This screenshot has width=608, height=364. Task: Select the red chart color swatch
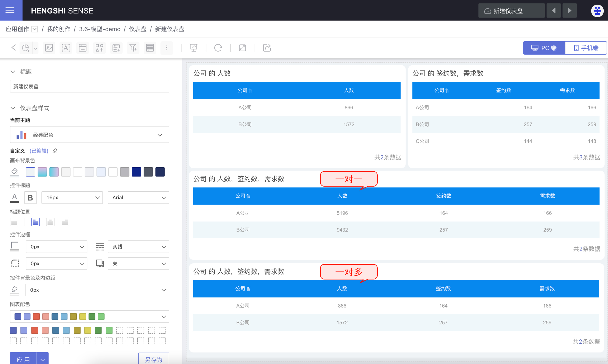point(35,331)
